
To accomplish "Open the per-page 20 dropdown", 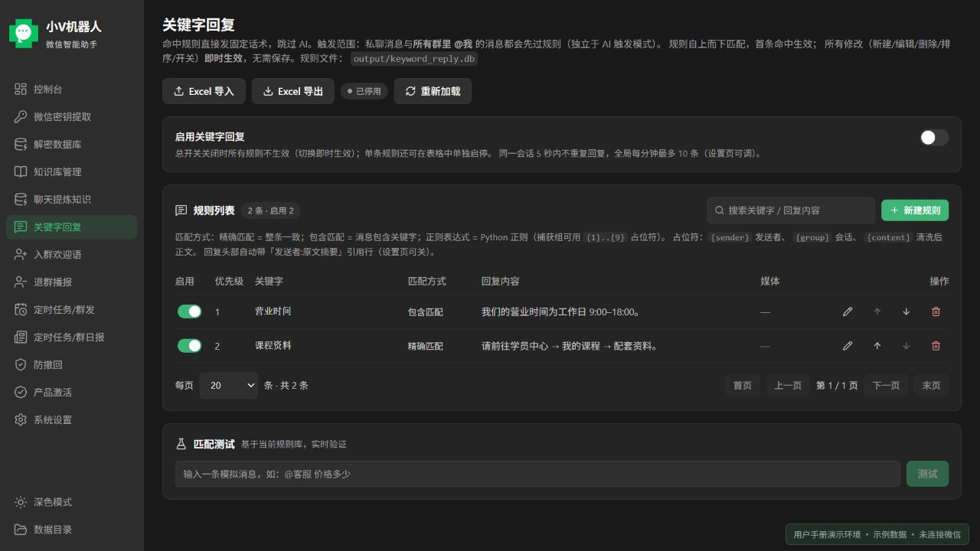I will pyautogui.click(x=229, y=385).
